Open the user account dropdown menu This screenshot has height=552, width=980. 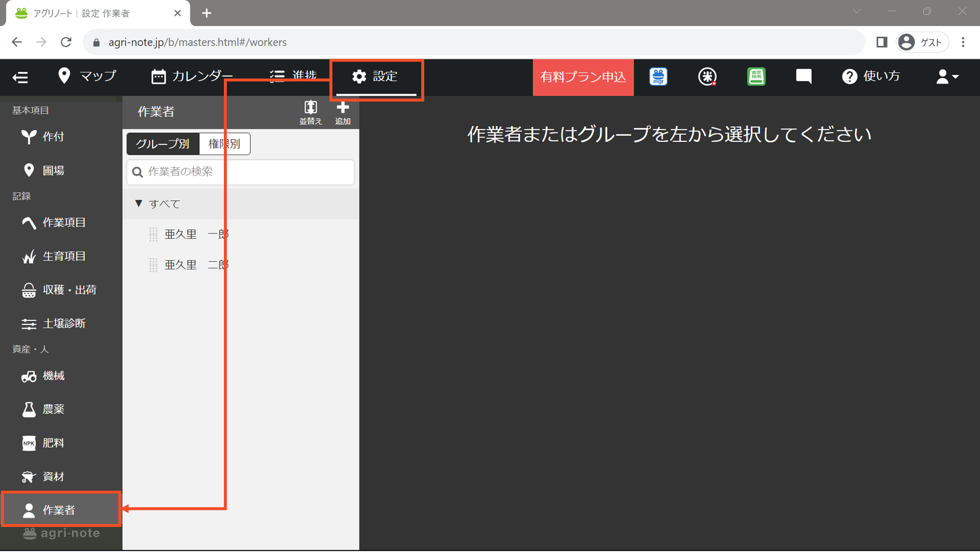947,77
